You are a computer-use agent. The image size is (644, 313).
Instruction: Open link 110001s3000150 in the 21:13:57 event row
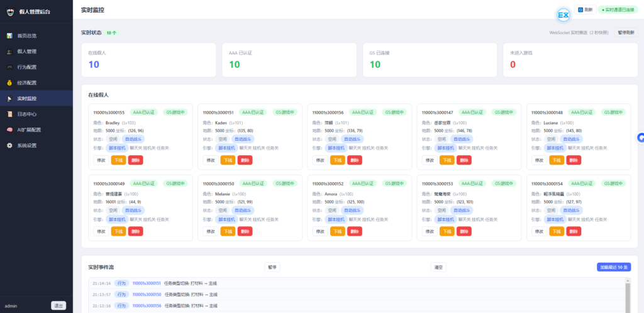point(146,295)
